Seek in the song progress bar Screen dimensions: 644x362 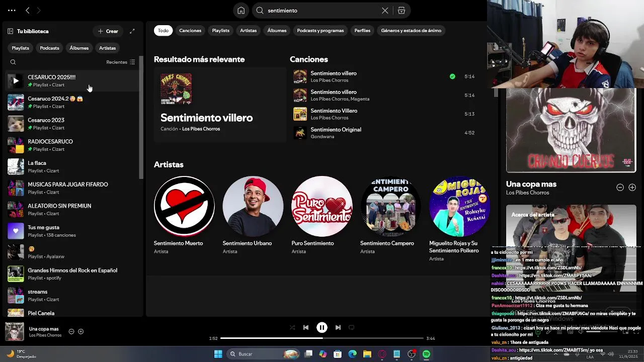(322, 338)
